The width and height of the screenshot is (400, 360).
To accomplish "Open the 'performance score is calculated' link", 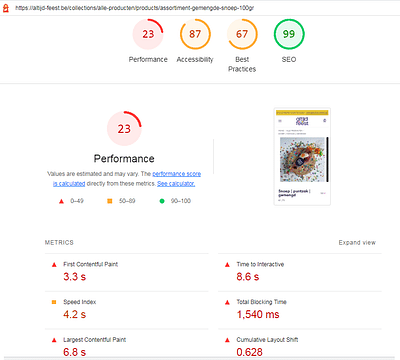I will (x=176, y=174).
